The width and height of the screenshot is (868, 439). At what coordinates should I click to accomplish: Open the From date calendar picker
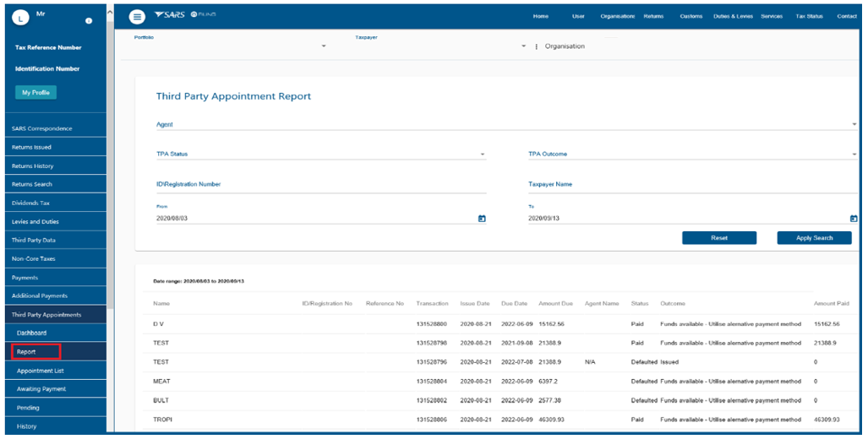tap(482, 219)
